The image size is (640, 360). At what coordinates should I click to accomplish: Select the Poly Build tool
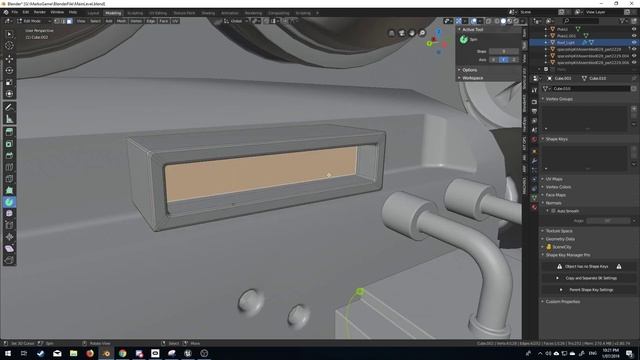pyautogui.click(x=9, y=190)
